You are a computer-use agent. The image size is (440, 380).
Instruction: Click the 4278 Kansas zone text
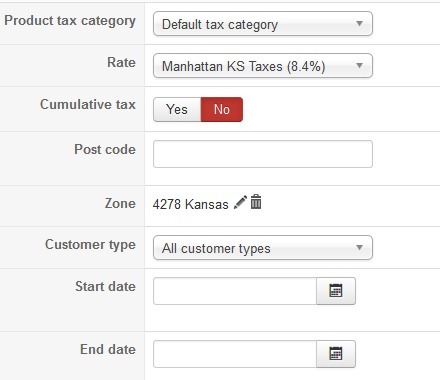click(x=190, y=204)
